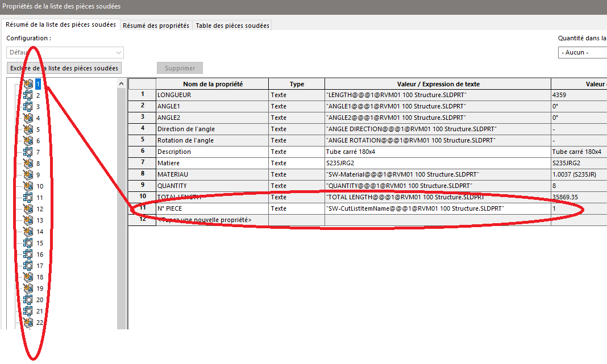Pick the icon of cut list item 20
Viewport: 607px width, 364px height.
click(x=28, y=300)
